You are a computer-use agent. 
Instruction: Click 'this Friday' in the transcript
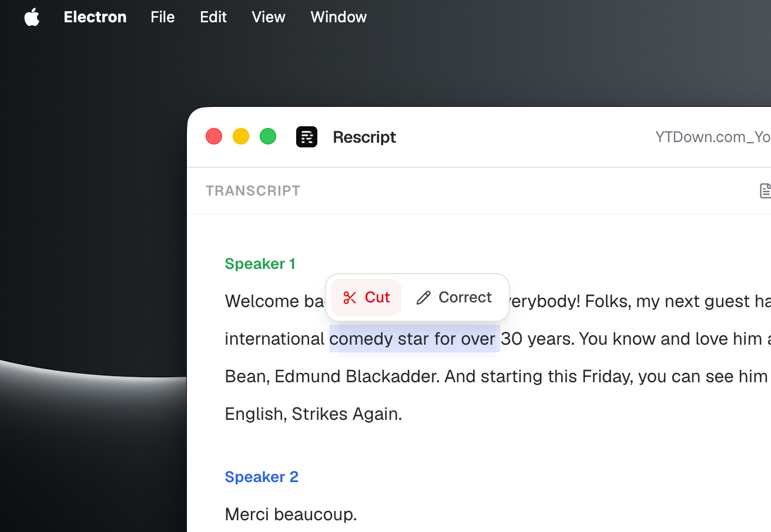[x=590, y=376]
